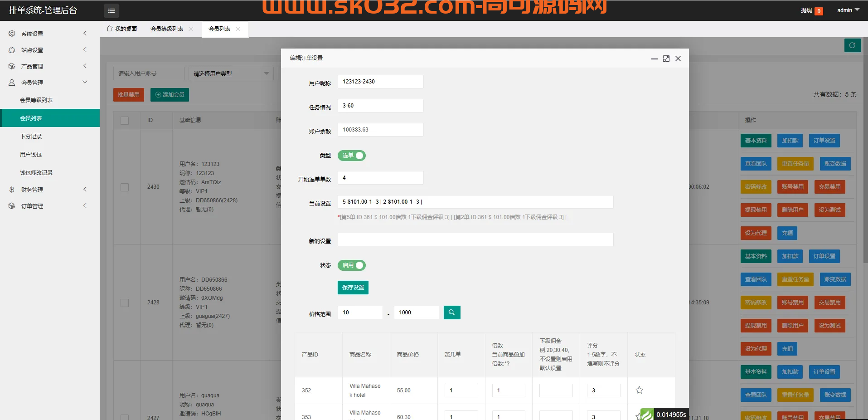Switch to the 我的桌面 tab
Image resolution: width=868 pixels, height=420 pixels.
(121, 28)
